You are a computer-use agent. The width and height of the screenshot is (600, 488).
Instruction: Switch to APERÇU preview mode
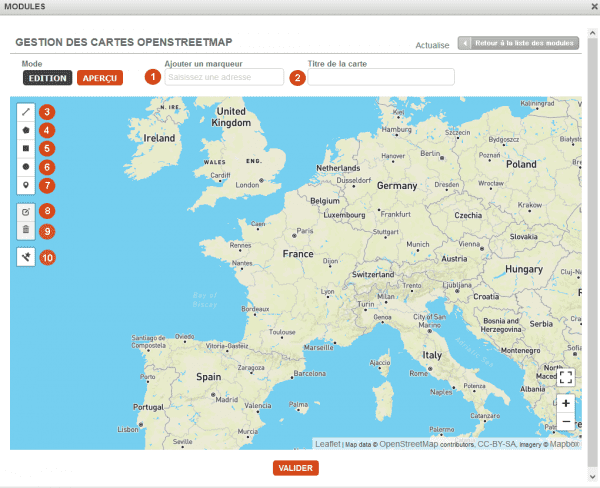tap(100, 78)
